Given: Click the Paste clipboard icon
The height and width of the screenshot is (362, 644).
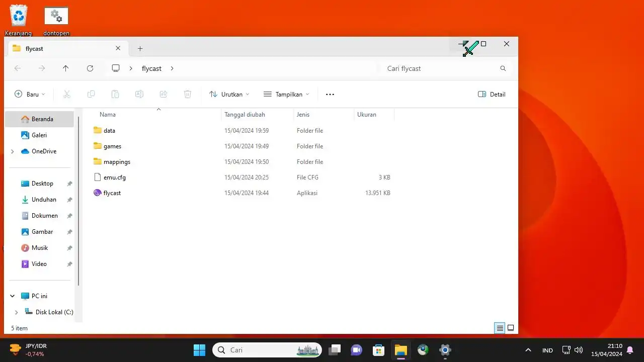Looking at the screenshot, I should [x=115, y=94].
